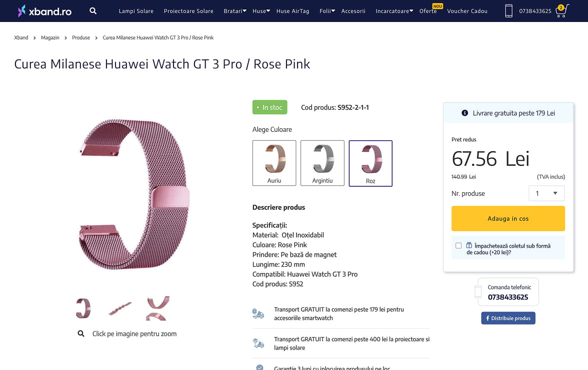
Task: Go to the Voucher Cadou page
Action: coord(467,11)
